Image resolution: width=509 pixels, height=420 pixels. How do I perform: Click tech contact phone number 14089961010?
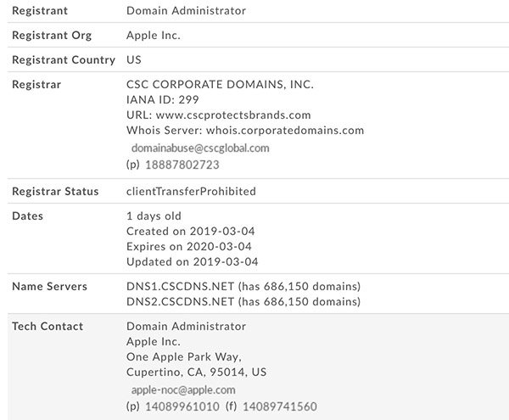(182, 406)
